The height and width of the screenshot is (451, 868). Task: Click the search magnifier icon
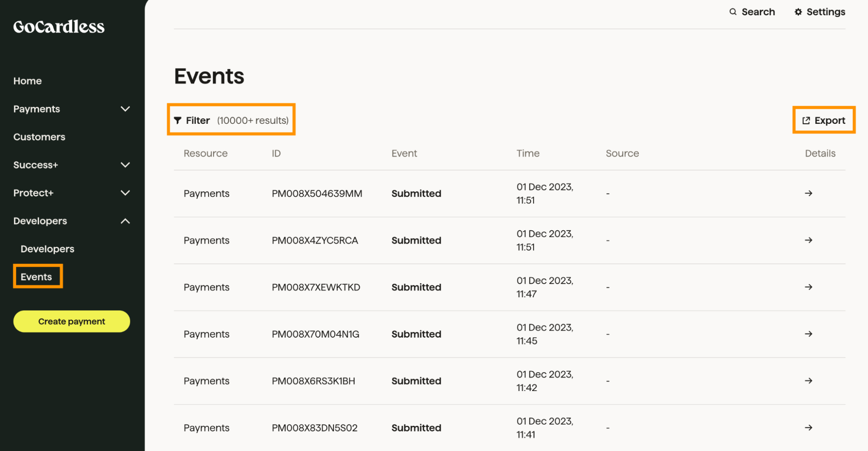point(733,12)
